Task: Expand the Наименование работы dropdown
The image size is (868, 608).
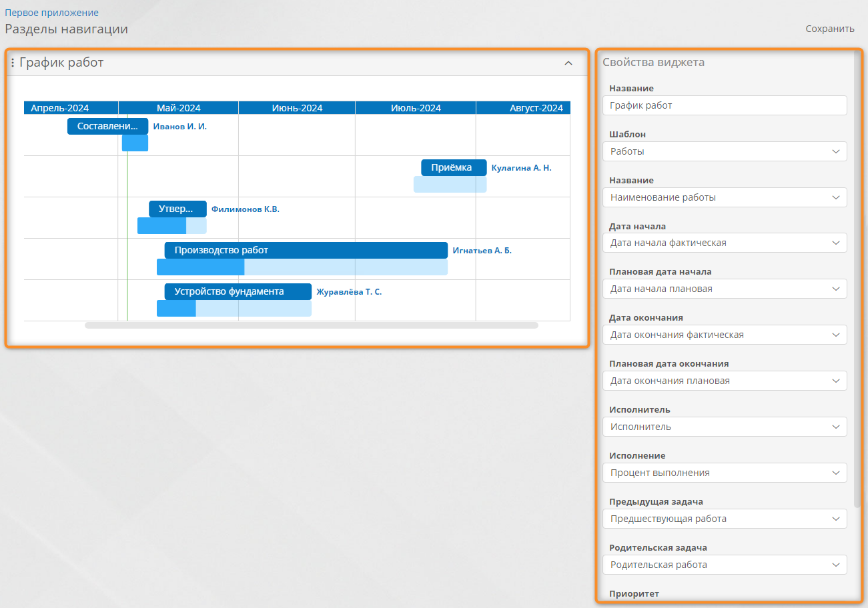Action: [724, 197]
